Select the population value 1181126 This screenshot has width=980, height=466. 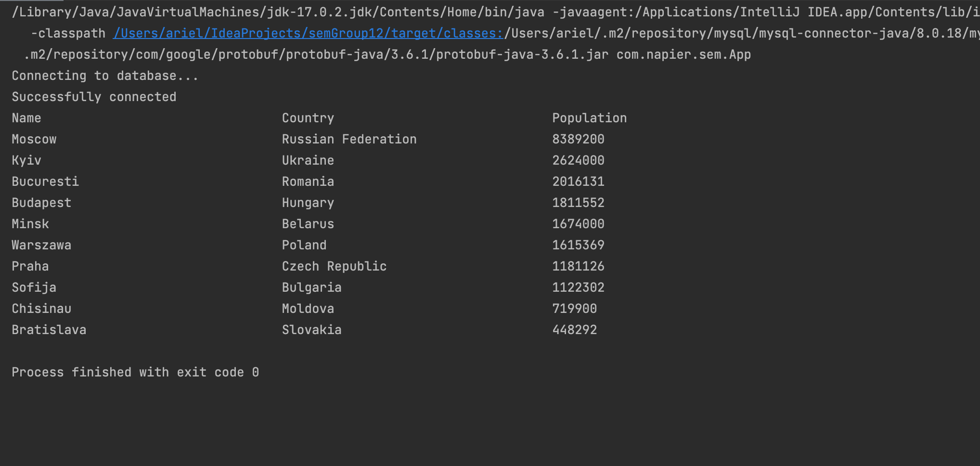tap(578, 266)
